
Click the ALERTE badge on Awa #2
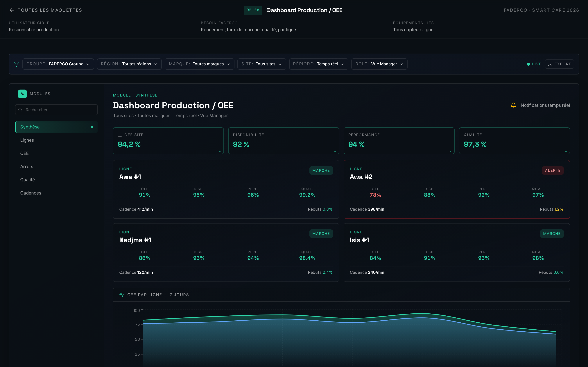coord(553,170)
